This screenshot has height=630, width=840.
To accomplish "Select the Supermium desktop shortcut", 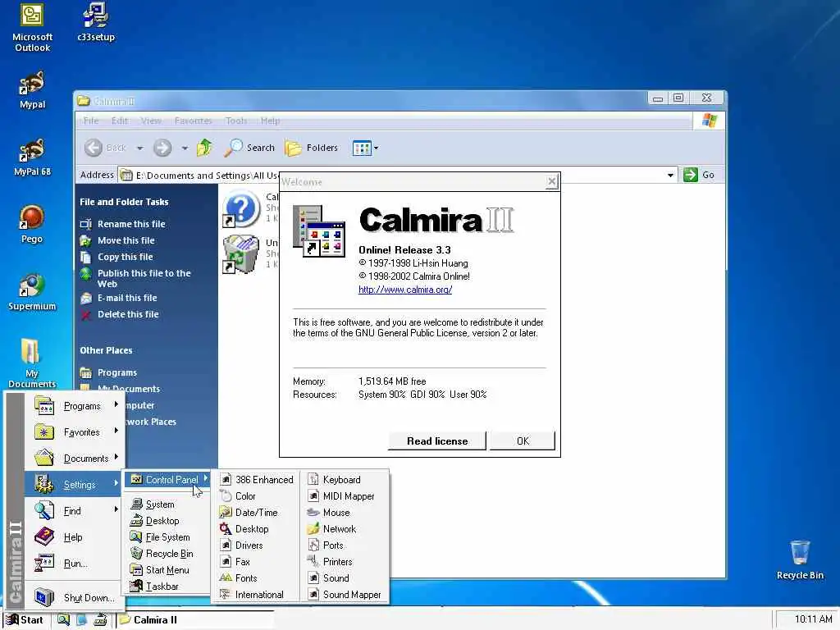I will (x=32, y=292).
